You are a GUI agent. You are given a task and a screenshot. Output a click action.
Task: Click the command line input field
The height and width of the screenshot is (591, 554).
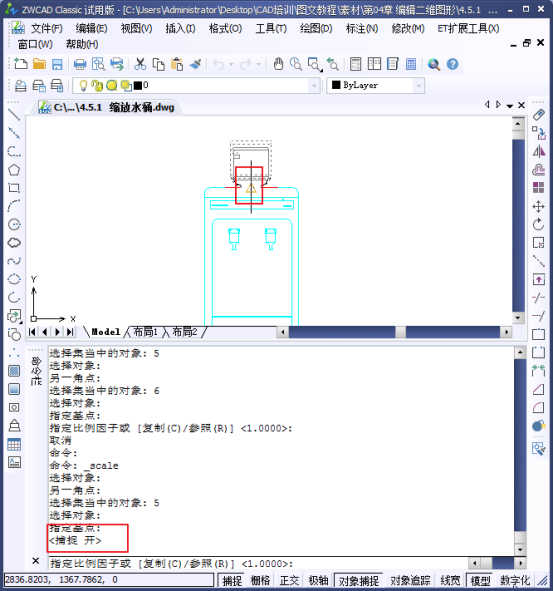pyautogui.click(x=258, y=563)
